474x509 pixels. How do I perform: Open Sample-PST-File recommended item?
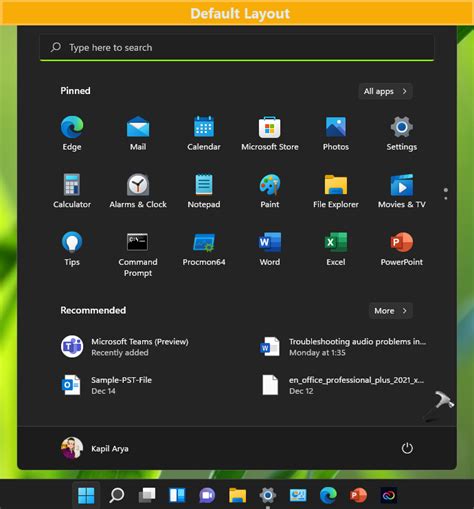click(x=107, y=385)
